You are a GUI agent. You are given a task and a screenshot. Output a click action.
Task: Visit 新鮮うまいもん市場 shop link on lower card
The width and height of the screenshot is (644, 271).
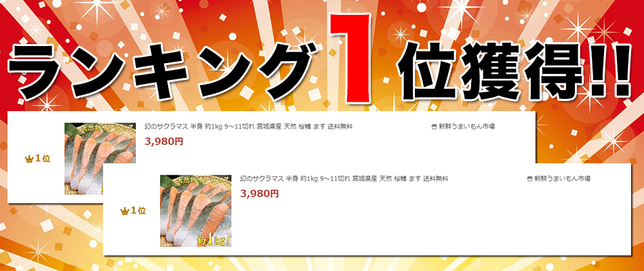point(562,179)
